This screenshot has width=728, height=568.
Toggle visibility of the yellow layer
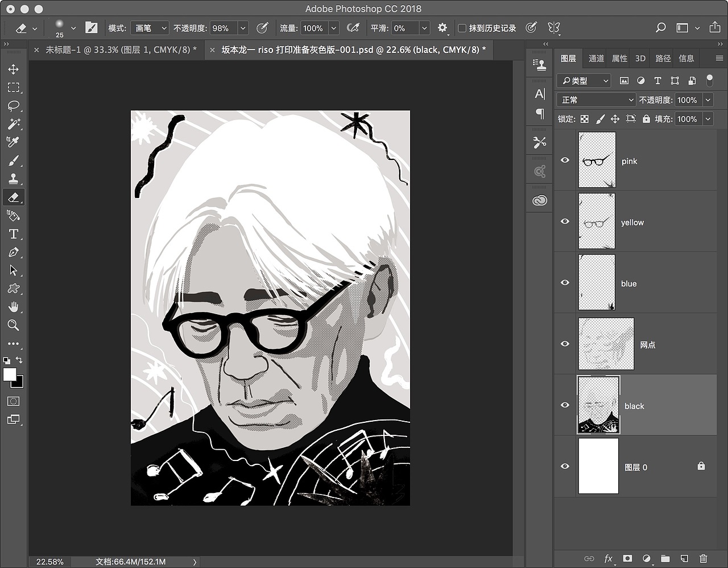(565, 221)
